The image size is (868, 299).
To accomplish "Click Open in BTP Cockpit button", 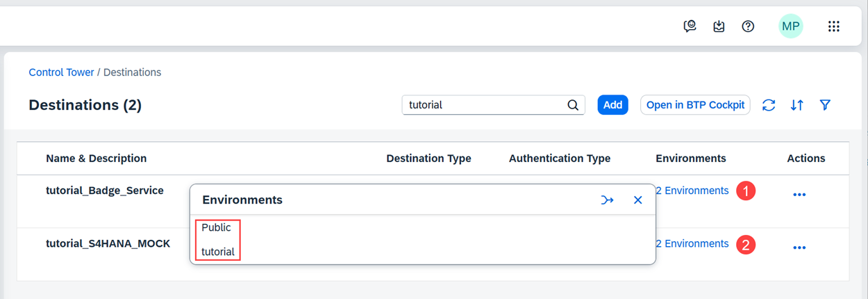I will tap(695, 105).
